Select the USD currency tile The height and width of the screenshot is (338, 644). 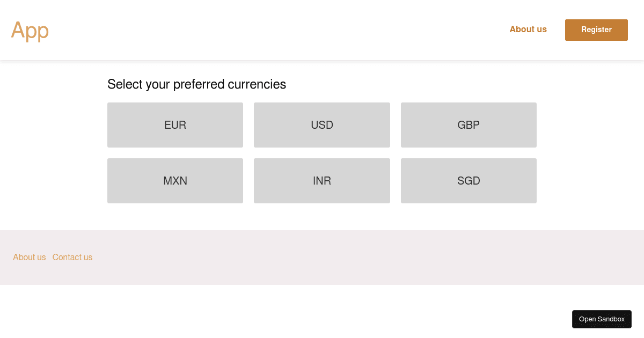point(322,125)
